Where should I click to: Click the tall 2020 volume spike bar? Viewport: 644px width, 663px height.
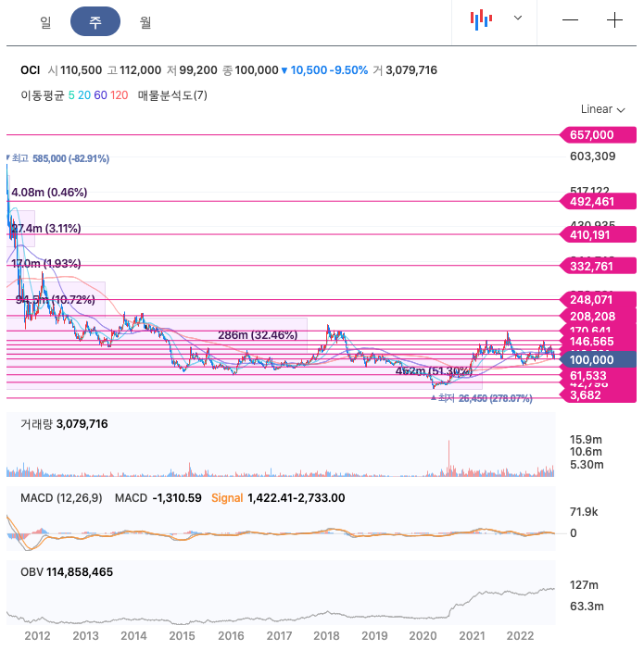(448, 458)
